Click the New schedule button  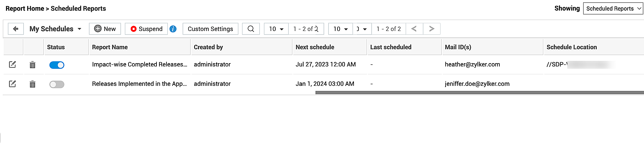[105, 29]
